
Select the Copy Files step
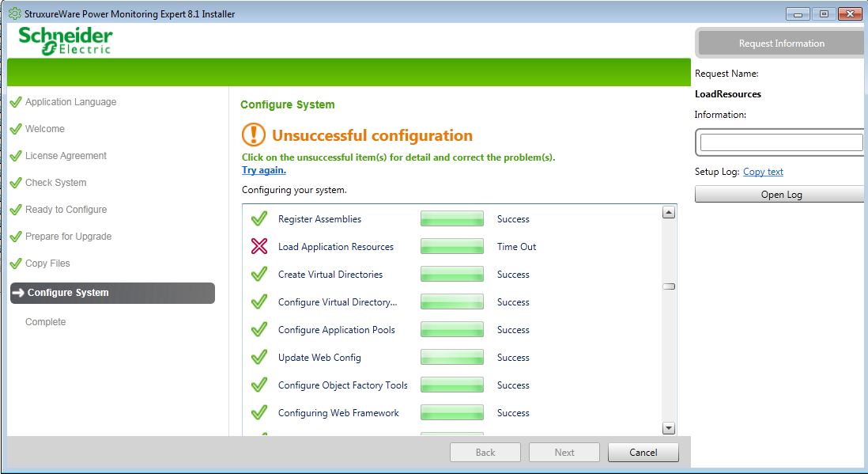pyautogui.click(x=47, y=264)
